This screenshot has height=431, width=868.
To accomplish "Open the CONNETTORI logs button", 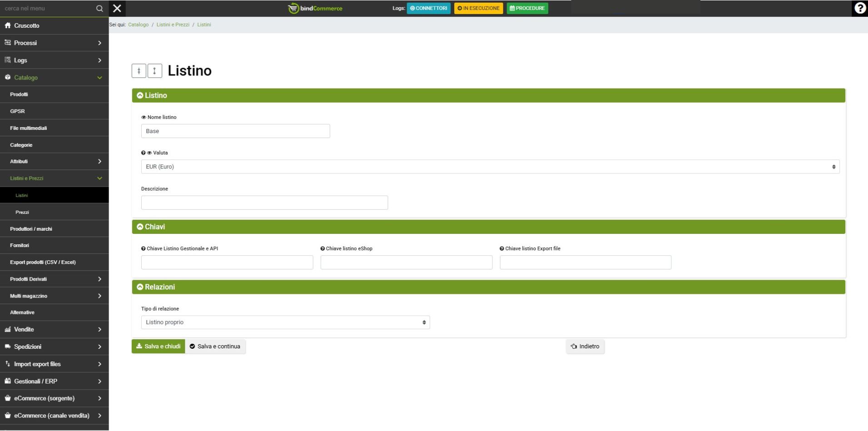I will (428, 8).
